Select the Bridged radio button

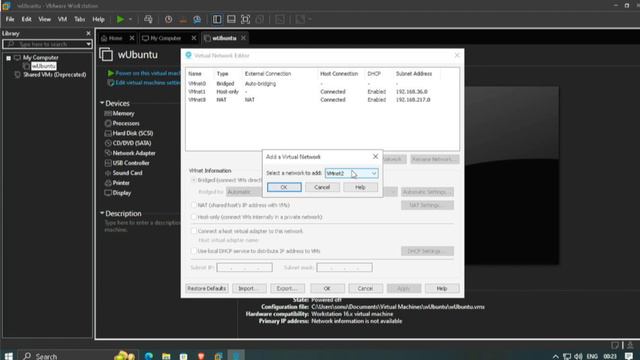[x=194, y=180]
